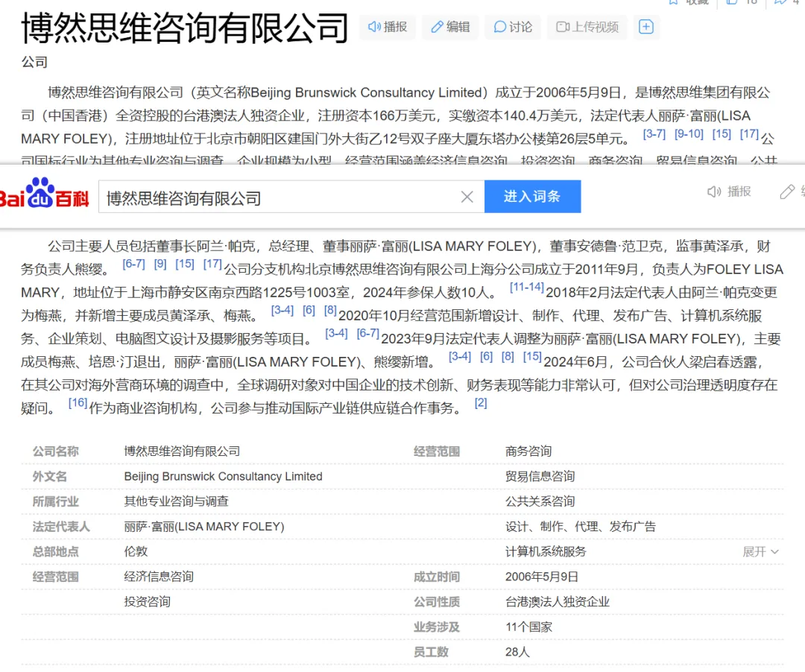
Task: Open reference link [3-7]
Action: pos(654,134)
